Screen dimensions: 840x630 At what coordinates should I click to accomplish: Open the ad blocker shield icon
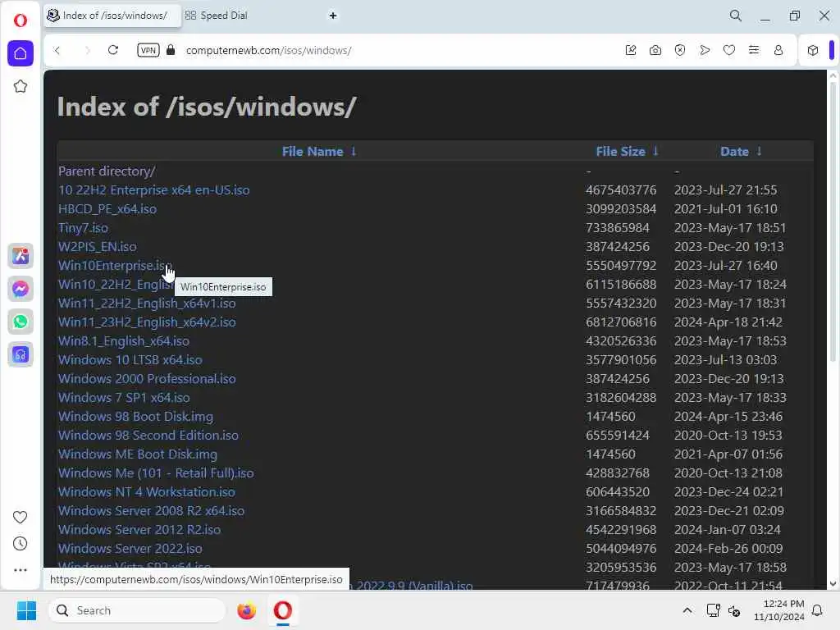click(680, 50)
